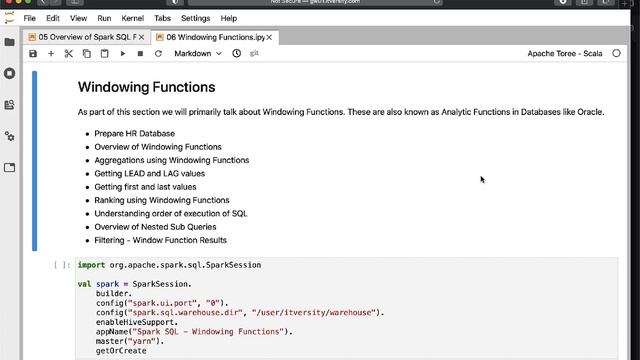Click 'Filtering - Window Function Results' bullet
This screenshot has width=640, height=360.
tap(160, 240)
